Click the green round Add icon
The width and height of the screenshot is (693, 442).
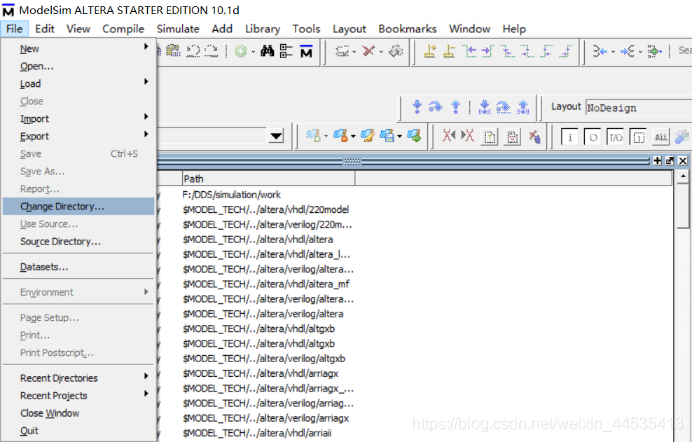tap(241, 51)
